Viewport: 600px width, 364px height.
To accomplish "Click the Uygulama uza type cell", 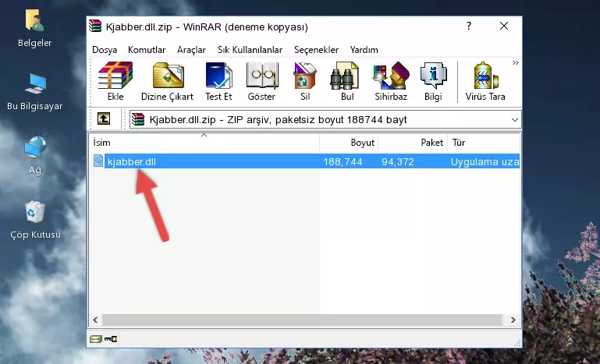I will coord(485,162).
